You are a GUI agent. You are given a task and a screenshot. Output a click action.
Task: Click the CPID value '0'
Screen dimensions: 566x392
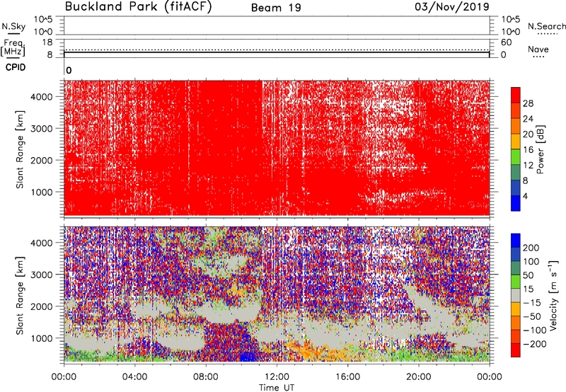pyautogui.click(x=69, y=70)
